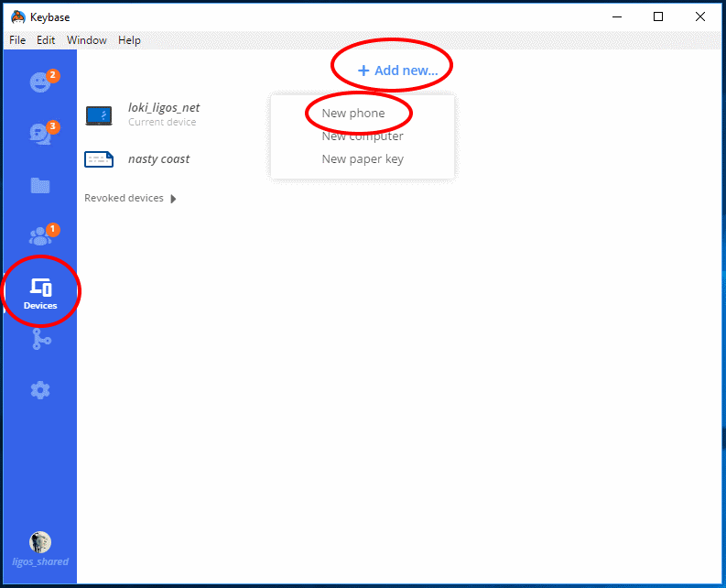Click the laptop icon for loki_ligos_net
This screenshot has height=588, width=726.
tap(99, 115)
